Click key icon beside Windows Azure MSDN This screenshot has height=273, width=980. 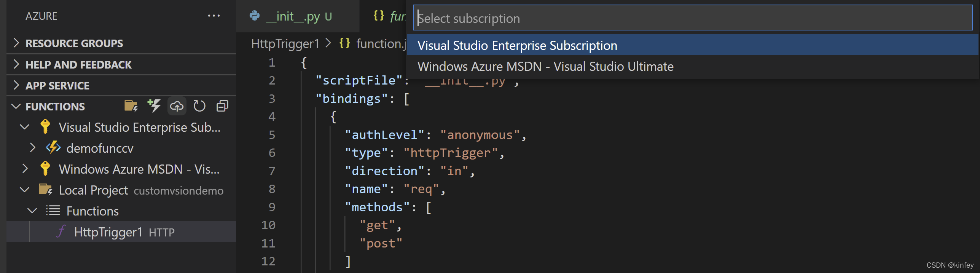45,169
